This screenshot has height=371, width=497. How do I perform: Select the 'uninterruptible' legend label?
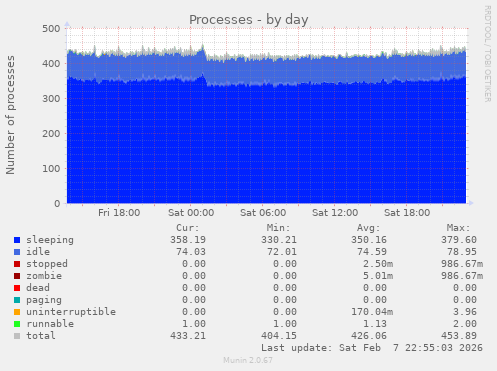(71, 312)
